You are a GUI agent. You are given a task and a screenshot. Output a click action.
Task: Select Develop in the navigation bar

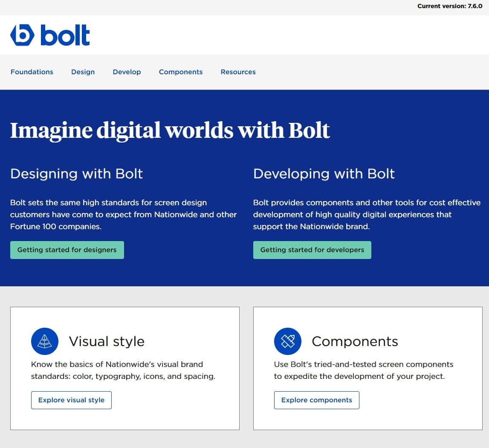click(127, 72)
